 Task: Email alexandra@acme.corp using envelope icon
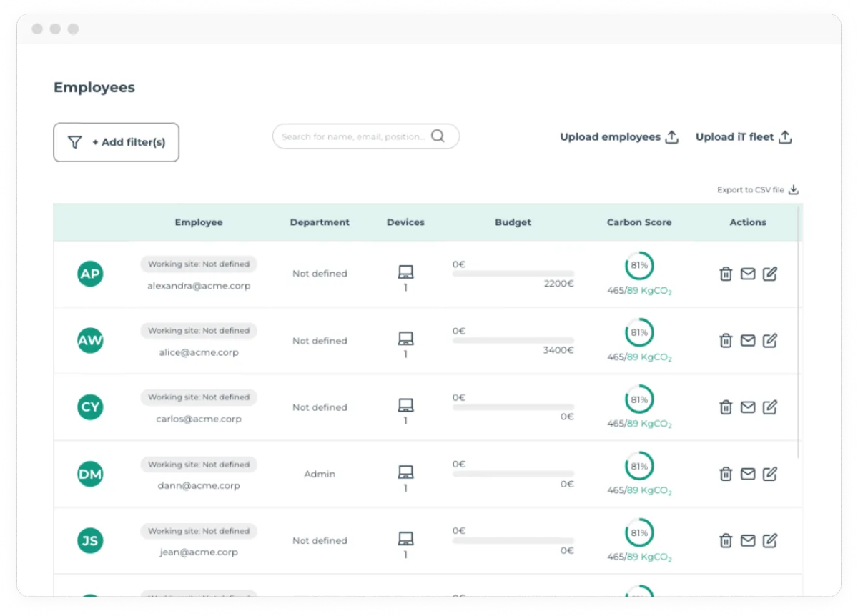748,274
